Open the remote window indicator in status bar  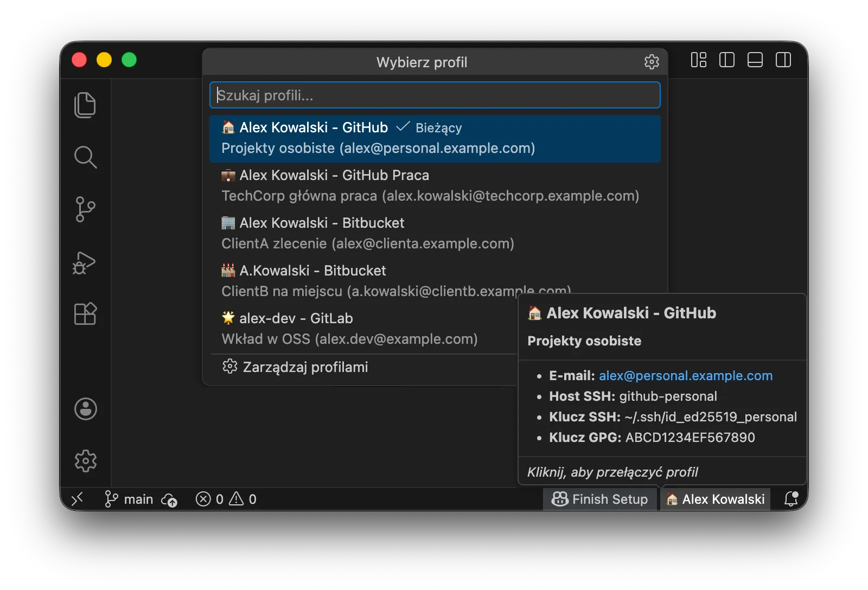coord(78,499)
